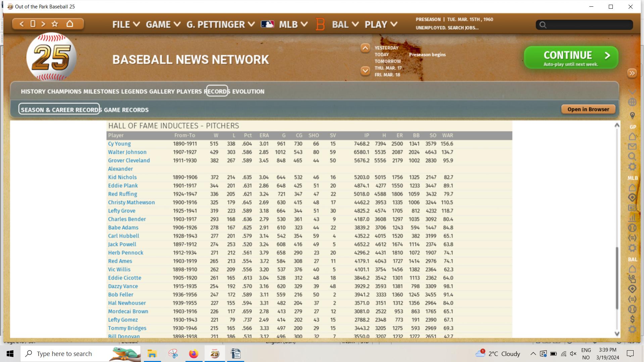Click the dollar sign finances icon
Screen dimensions: 644x362
pos(632,319)
